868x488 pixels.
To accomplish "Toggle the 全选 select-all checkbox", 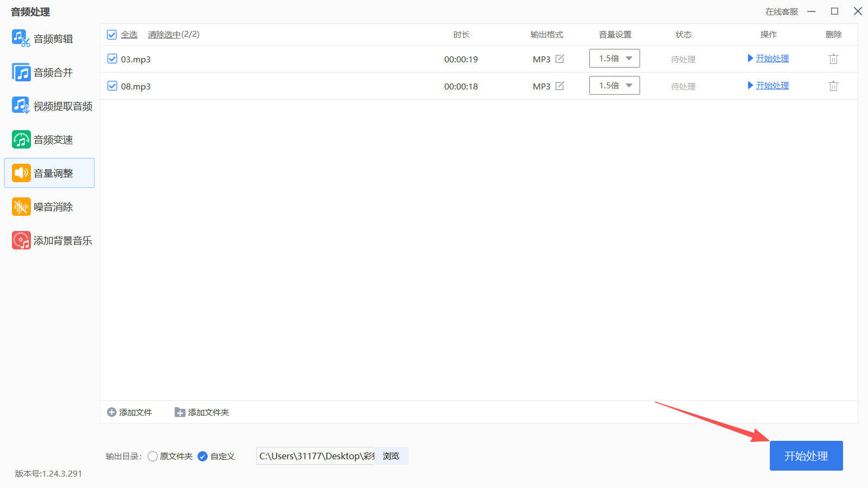I will coord(112,35).
